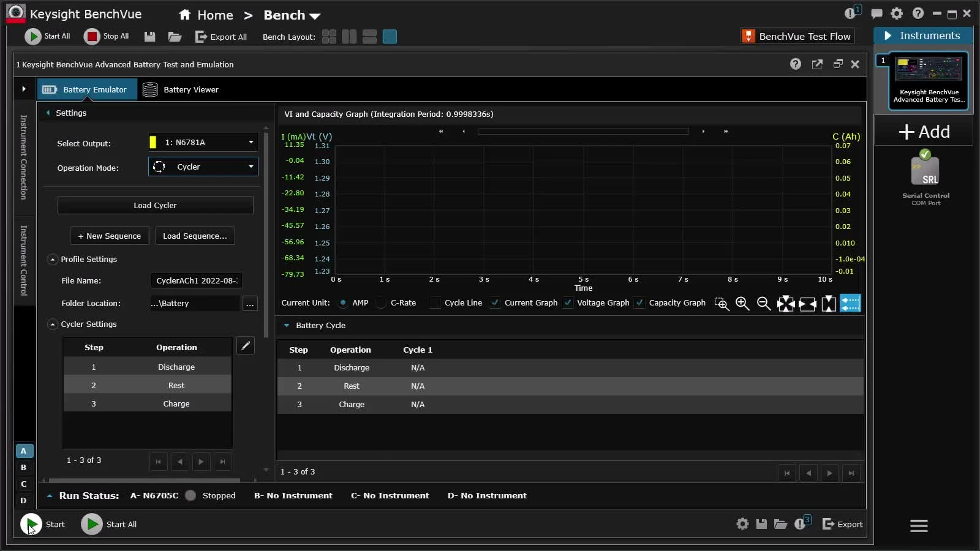Open BenchVue Test Flow
Screen dimensions: 980x551
[x=797, y=36]
